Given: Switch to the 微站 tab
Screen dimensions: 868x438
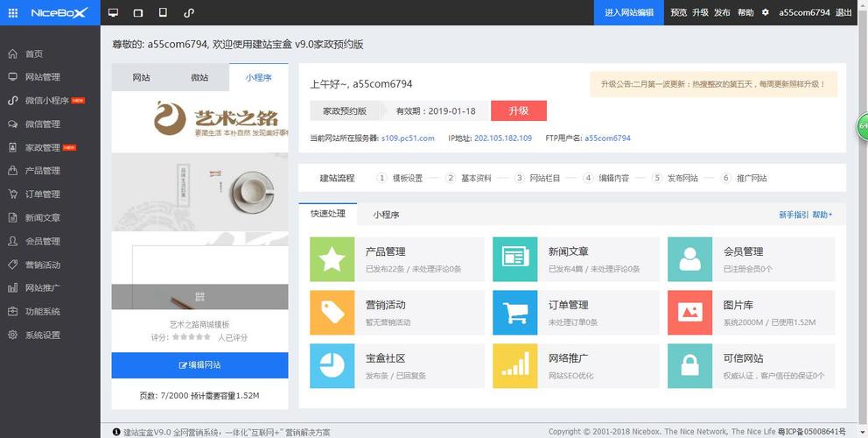Looking at the screenshot, I should pyautogui.click(x=199, y=77).
